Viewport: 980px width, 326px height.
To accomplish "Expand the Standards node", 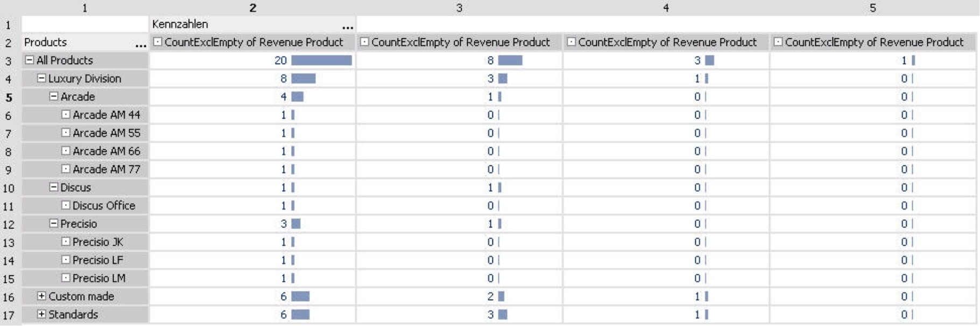I will 41,314.
